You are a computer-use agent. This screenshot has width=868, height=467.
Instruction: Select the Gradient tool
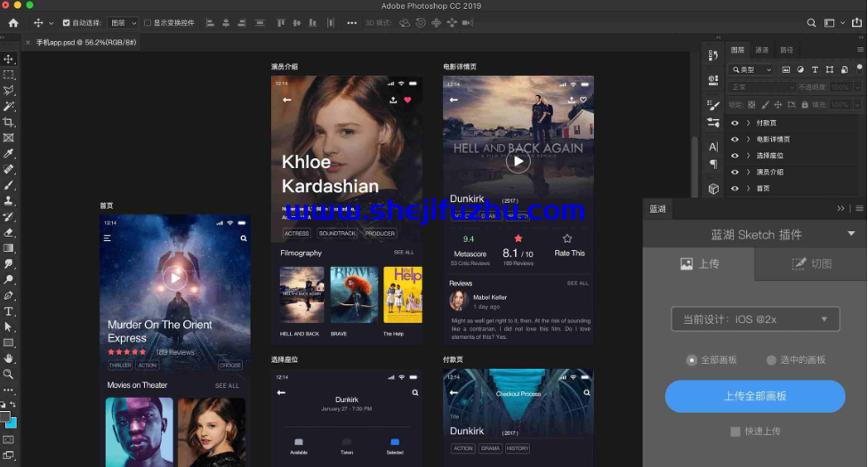click(x=8, y=248)
